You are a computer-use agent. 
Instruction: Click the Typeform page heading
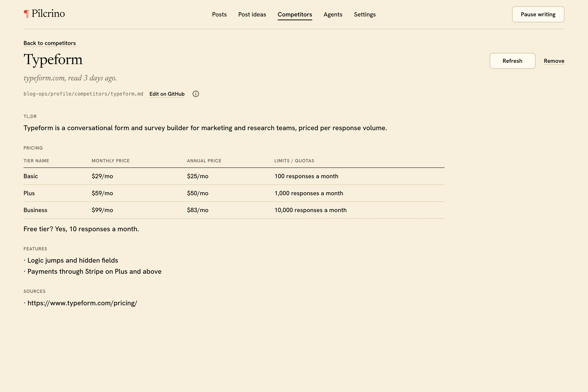[x=53, y=60]
